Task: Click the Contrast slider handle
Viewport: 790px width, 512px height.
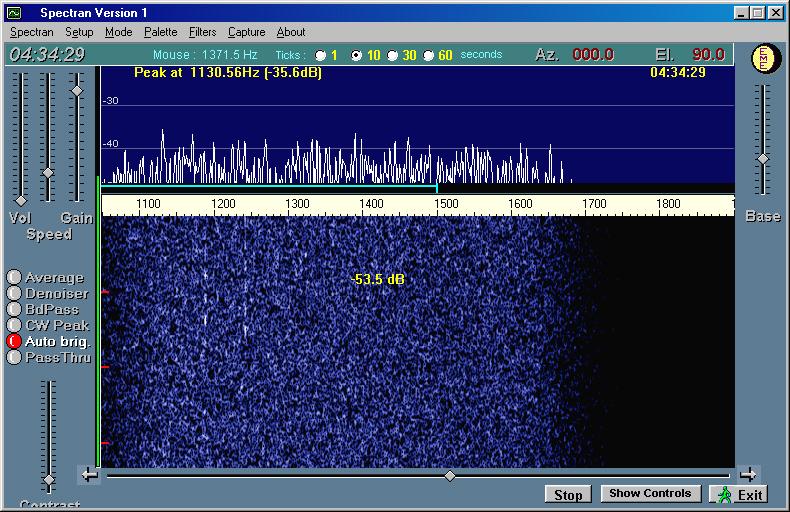Action: click(49, 479)
